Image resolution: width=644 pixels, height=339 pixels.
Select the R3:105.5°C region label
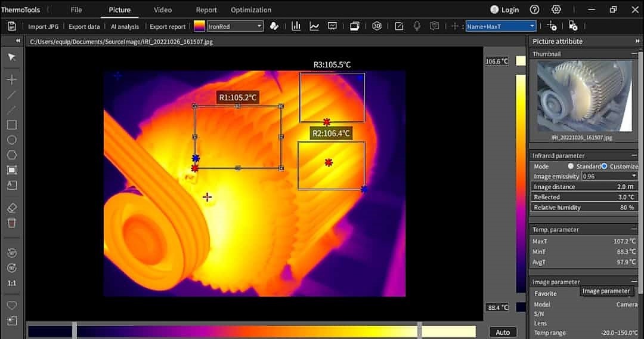(x=332, y=64)
